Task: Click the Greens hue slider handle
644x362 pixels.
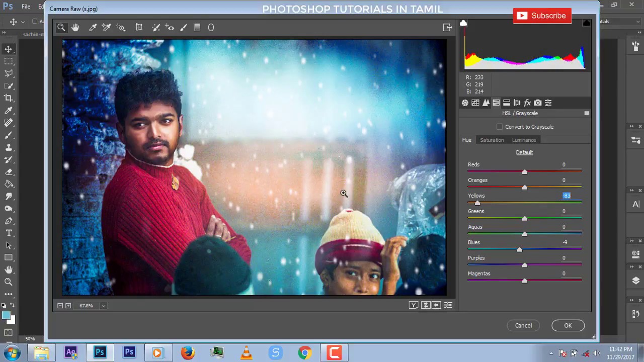Action: tap(525, 219)
